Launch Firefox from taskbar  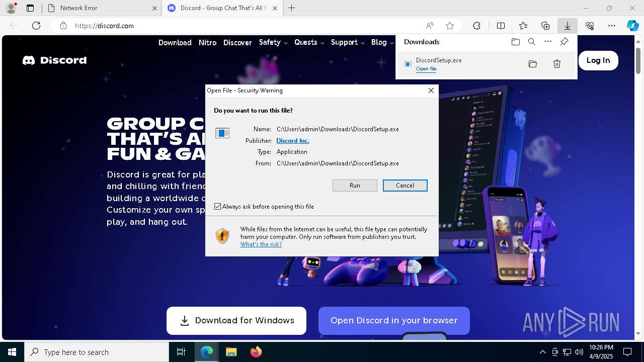[256, 352]
